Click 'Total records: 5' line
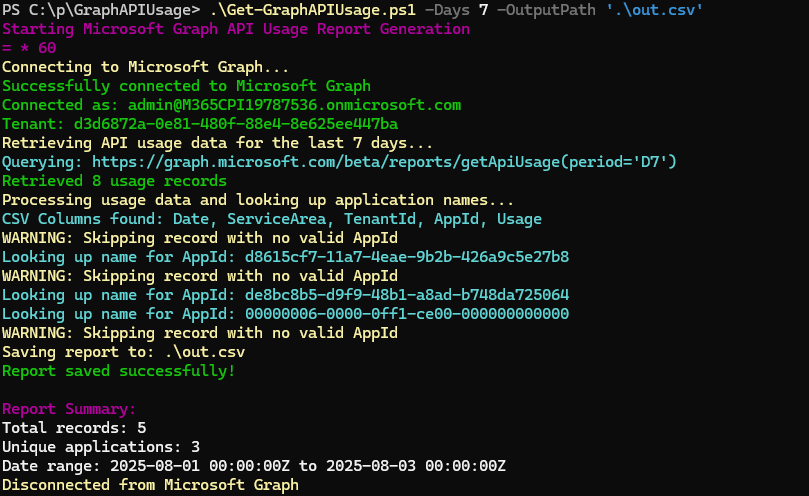 74,428
